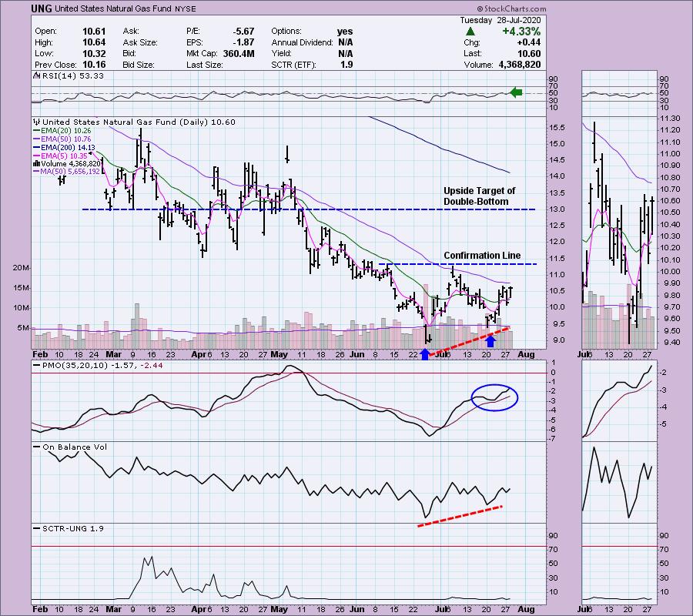Click the Options value yes
This screenshot has width=693, height=616.
click(345, 32)
